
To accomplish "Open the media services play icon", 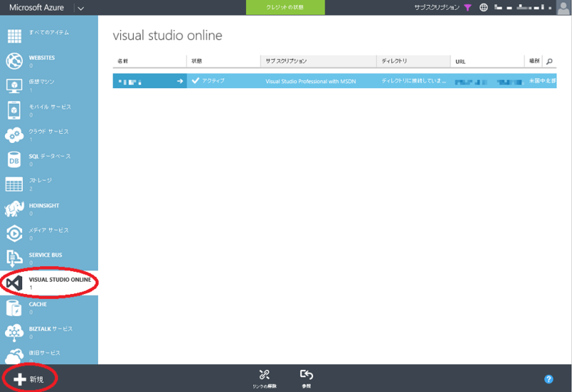I will pos(14,234).
